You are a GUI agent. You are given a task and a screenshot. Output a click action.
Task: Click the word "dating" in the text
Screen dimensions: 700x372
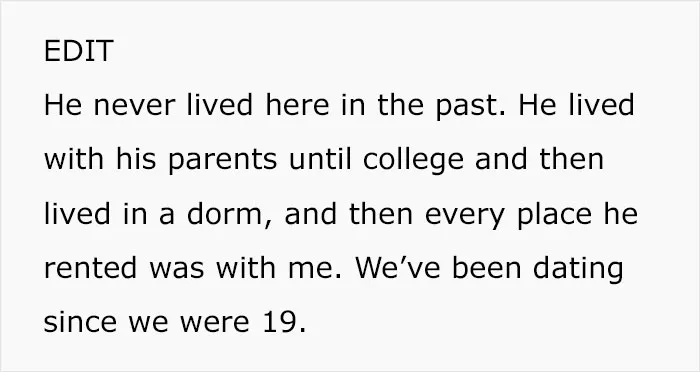click(x=578, y=269)
